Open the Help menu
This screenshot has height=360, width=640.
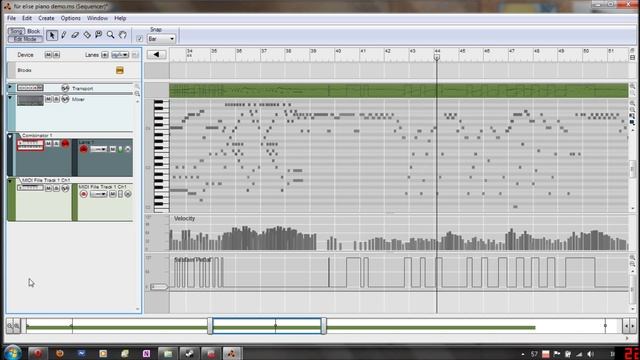click(x=120, y=18)
